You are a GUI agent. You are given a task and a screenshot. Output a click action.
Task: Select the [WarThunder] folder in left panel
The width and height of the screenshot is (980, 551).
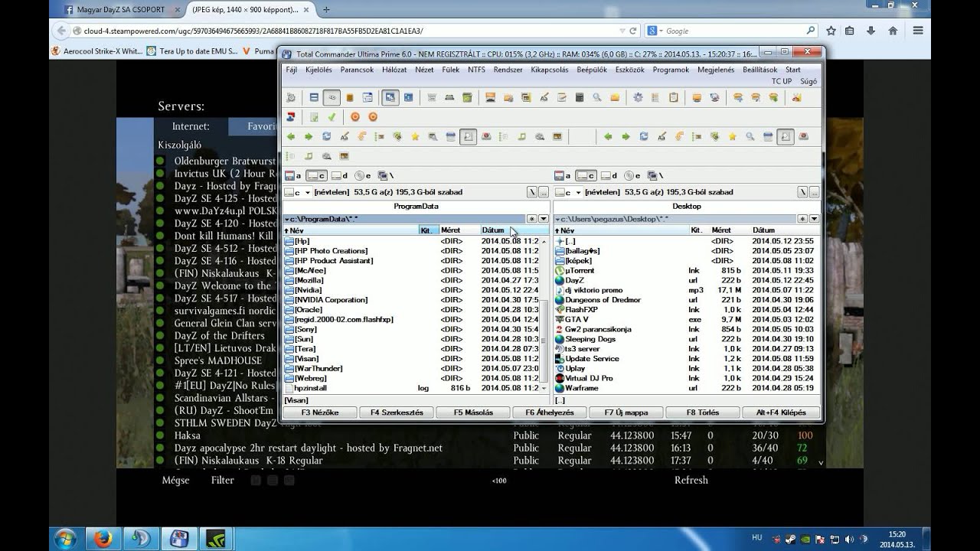318,368
